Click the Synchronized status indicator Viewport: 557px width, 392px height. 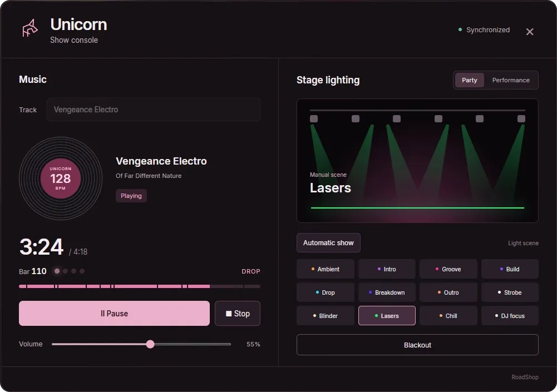[x=484, y=30]
